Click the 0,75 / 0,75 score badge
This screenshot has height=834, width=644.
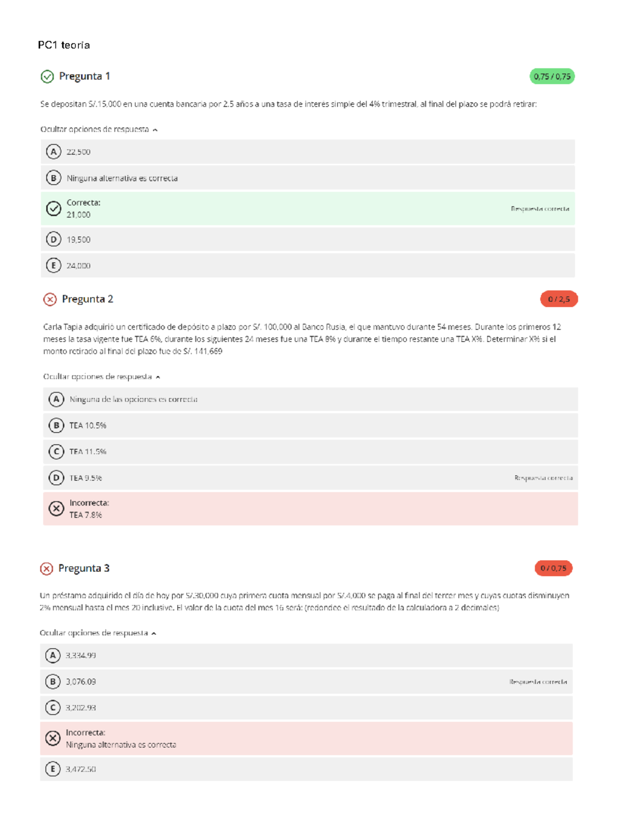(552, 76)
